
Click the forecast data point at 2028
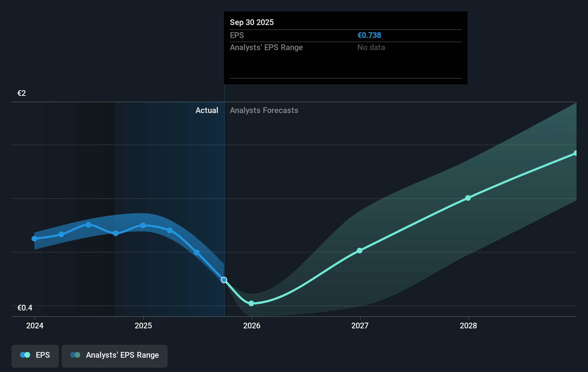tap(468, 198)
